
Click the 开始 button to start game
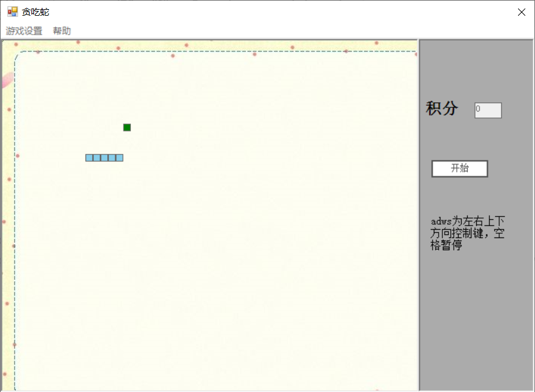(460, 168)
